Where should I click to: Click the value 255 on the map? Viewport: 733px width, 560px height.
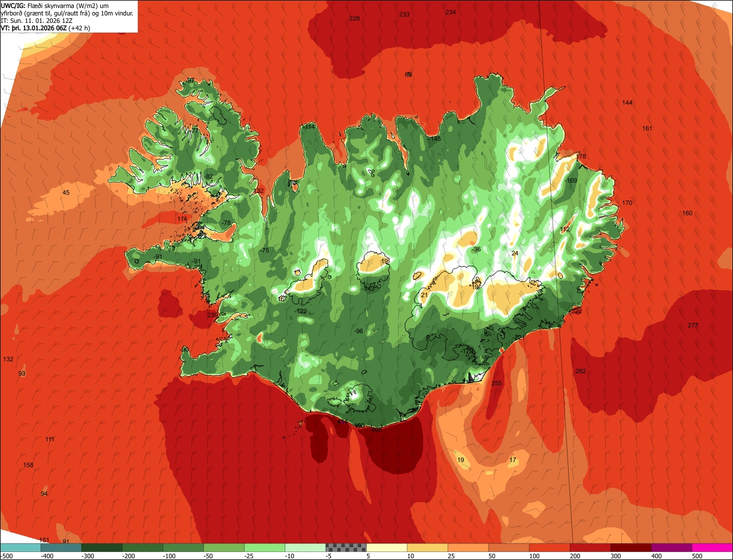tap(496, 383)
